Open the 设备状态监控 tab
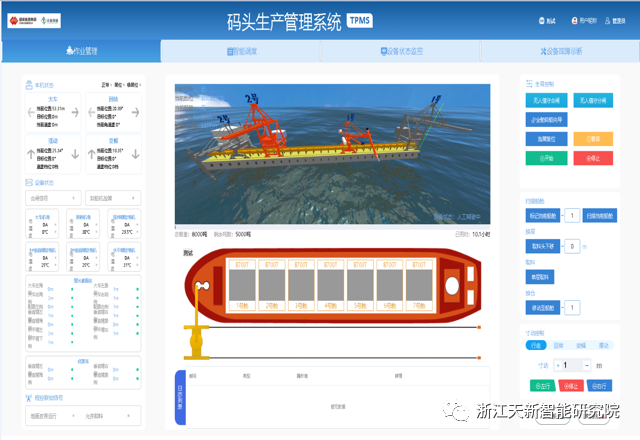The width and height of the screenshot is (640, 440). pyautogui.click(x=400, y=50)
